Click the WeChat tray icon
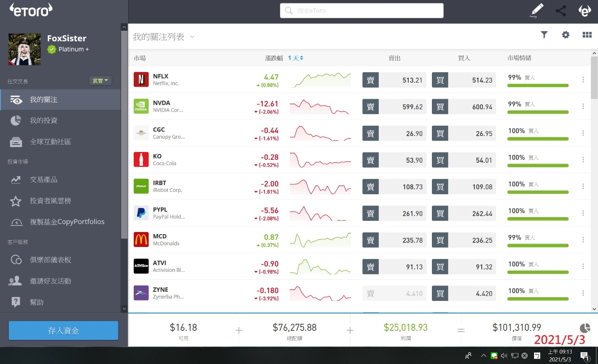The width and height of the screenshot is (598, 364). click(494, 356)
